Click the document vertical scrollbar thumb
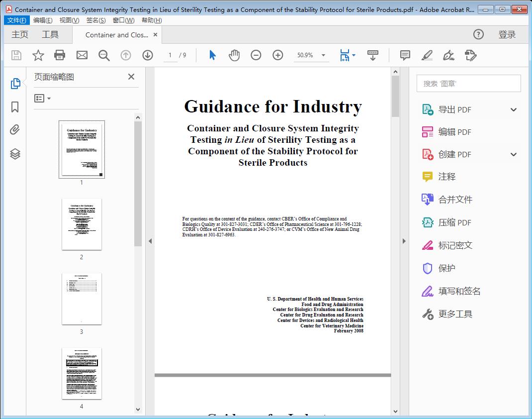 click(x=395, y=97)
